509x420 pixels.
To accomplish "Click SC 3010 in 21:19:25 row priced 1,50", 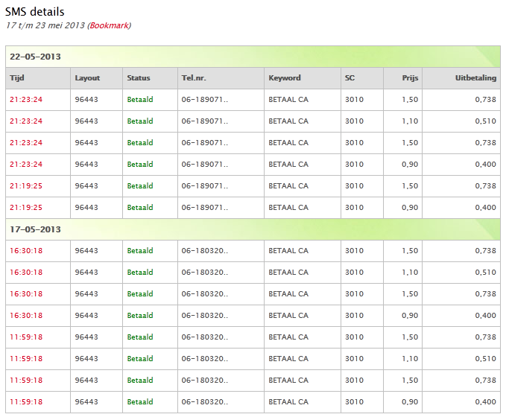I will pos(354,186).
